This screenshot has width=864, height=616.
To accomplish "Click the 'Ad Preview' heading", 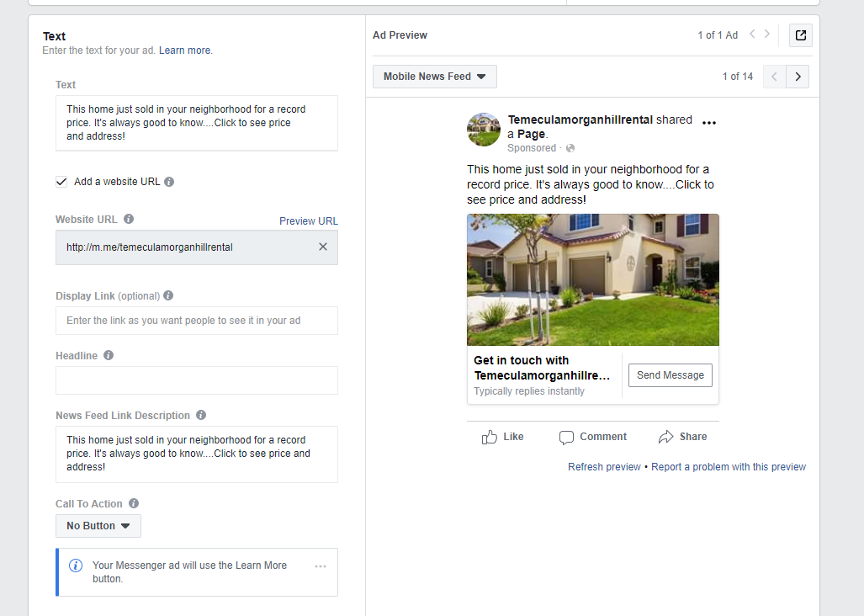I will (400, 35).
